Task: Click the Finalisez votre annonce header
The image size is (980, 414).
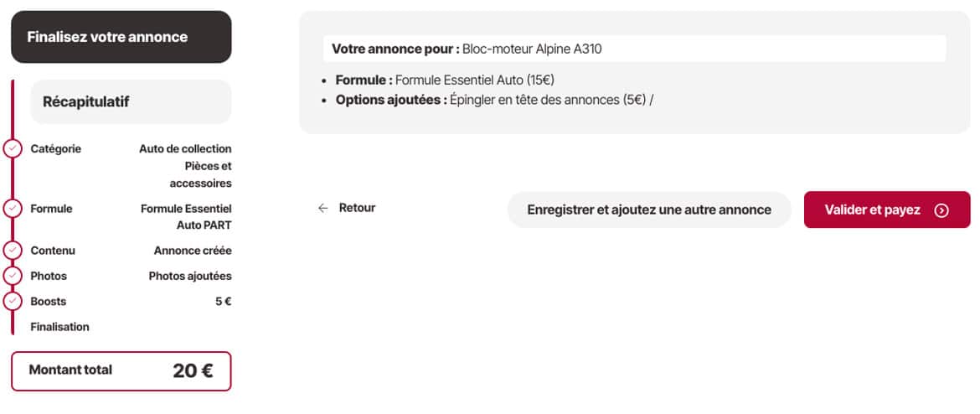Action: (x=121, y=37)
